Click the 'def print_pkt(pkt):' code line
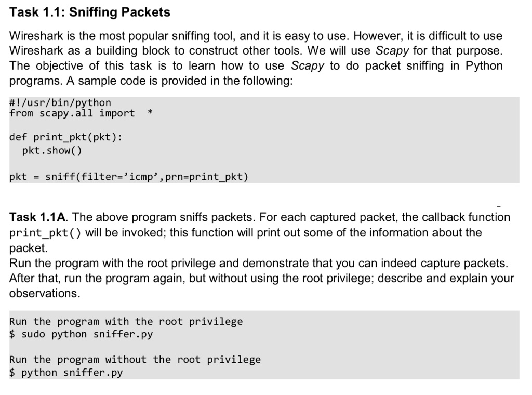Viewport: 532px width, 395px height. click(66, 137)
